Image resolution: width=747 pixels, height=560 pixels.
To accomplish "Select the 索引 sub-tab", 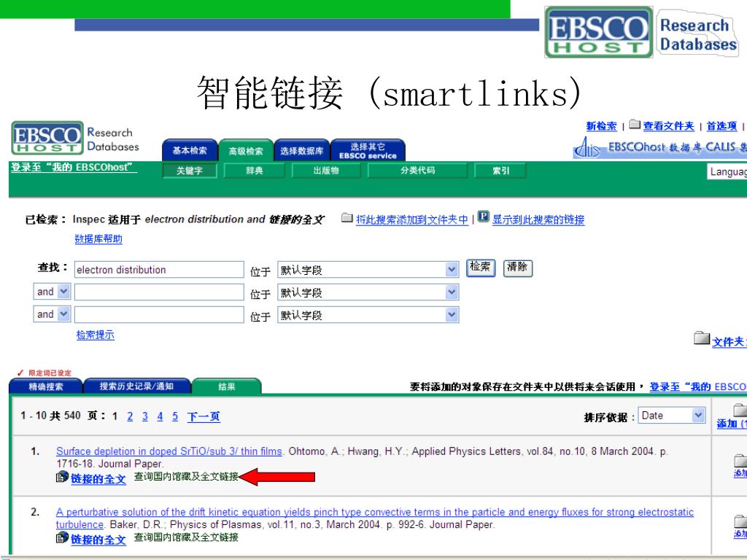I will pyautogui.click(x=500, y=171).
